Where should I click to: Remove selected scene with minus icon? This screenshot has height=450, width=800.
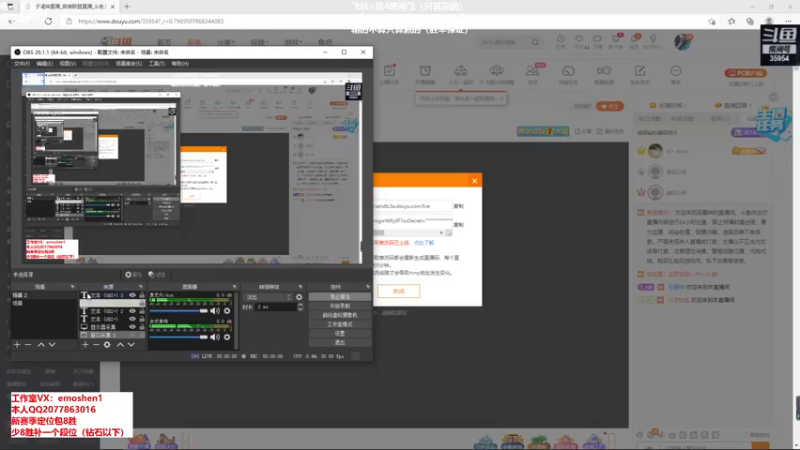coord(28,345)
